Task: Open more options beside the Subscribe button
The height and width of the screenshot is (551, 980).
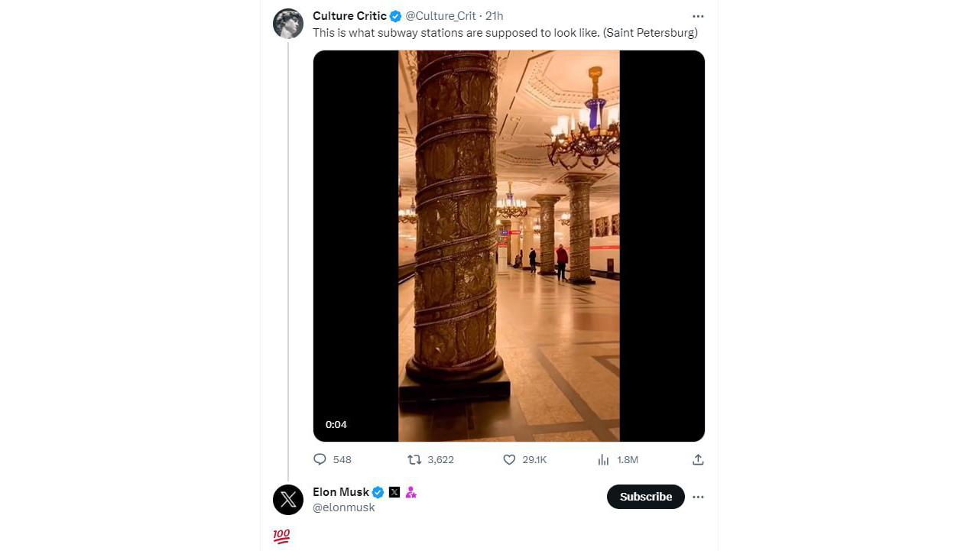Action: click(698, 497)
